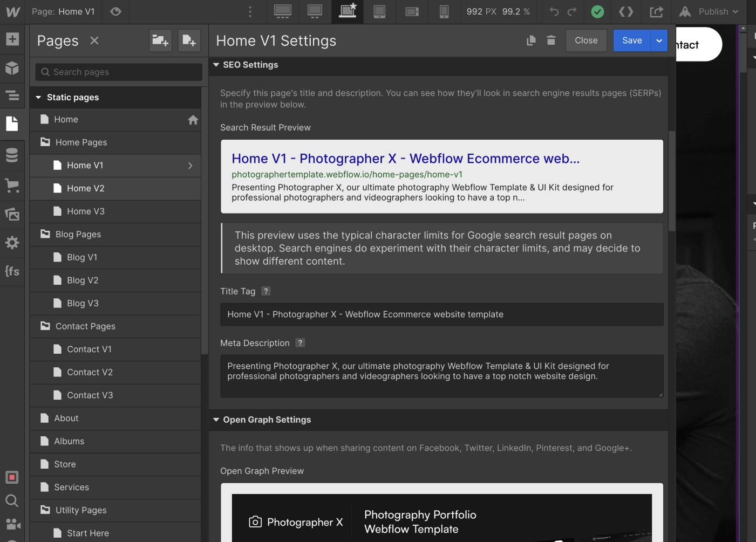Click the Title Tag input field
Viewport: 756px width, 542px height.
pos(442,314)
